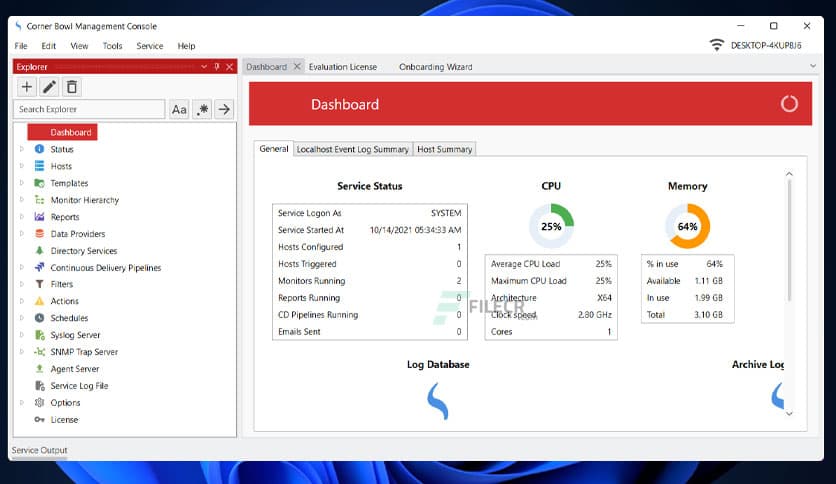Click the Log Database loading icon
The image size is (836, 484).
click(438, 401)
